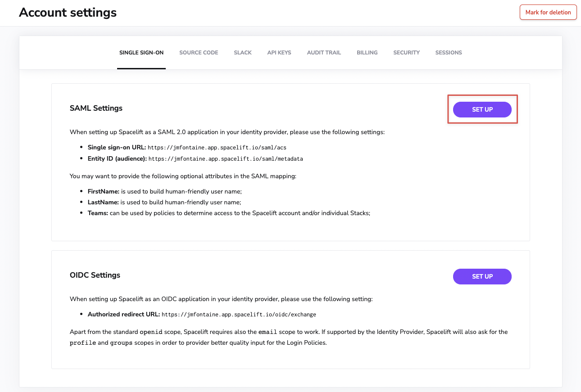Open the Single Sign-On tab

pos(141,53)
